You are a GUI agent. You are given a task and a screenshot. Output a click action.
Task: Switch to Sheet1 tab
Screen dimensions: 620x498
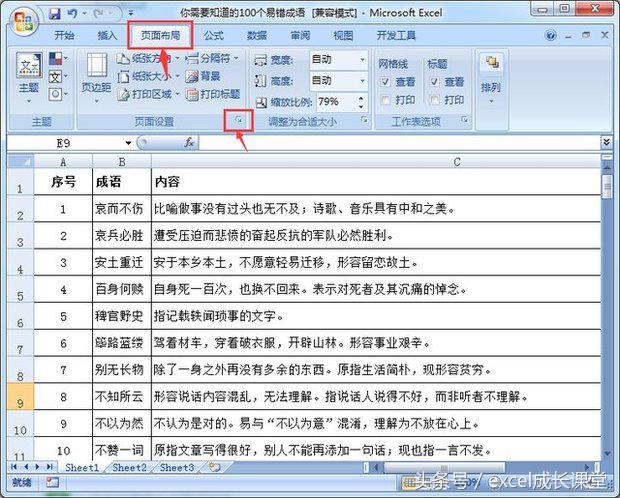click(82, 467)
